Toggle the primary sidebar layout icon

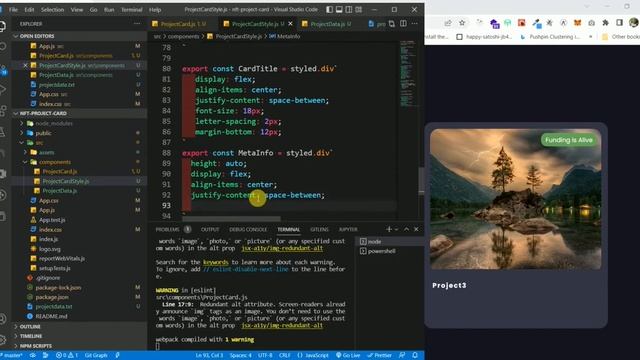tap(329, 9)
